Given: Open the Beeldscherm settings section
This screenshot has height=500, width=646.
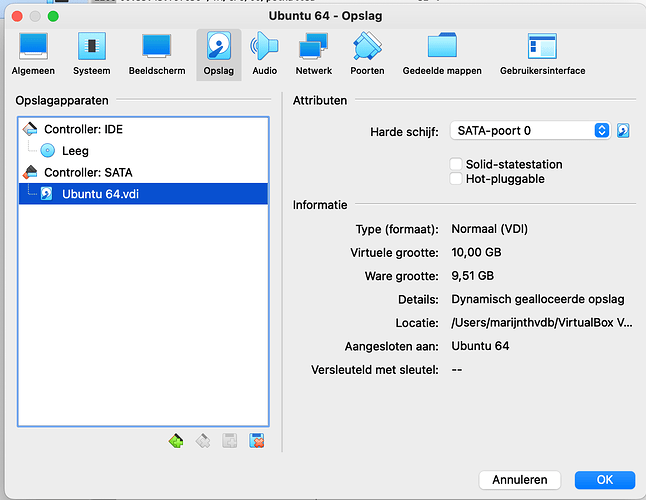Looking at the screenshot, I should [x=157, y=54].
